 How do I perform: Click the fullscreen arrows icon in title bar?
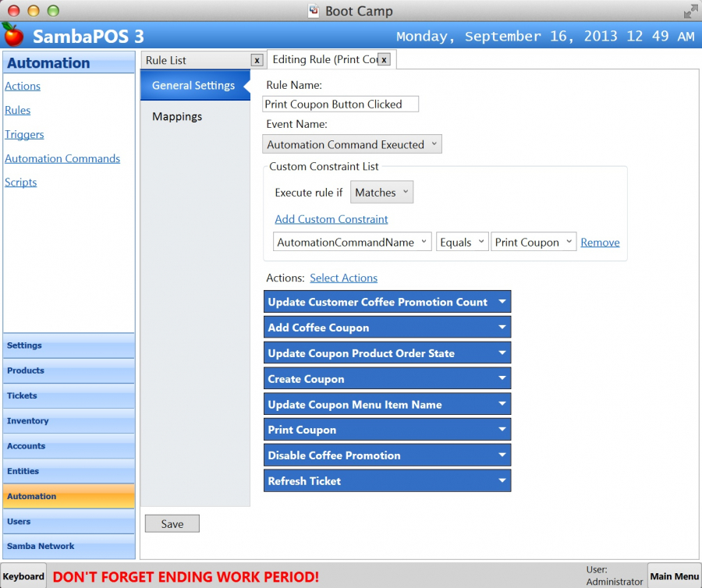pyautogui.click(x=690, y=11)
